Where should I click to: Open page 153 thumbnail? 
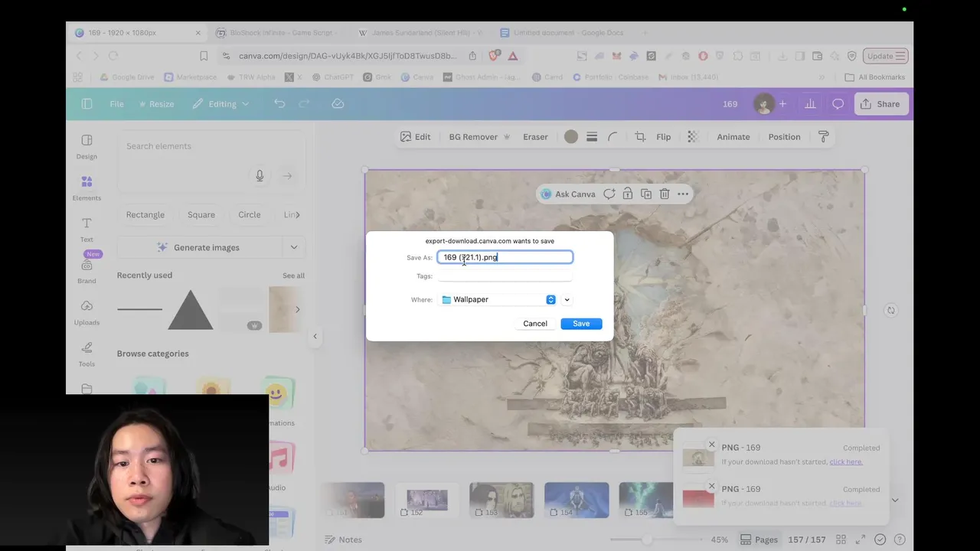tap(501, 500)
